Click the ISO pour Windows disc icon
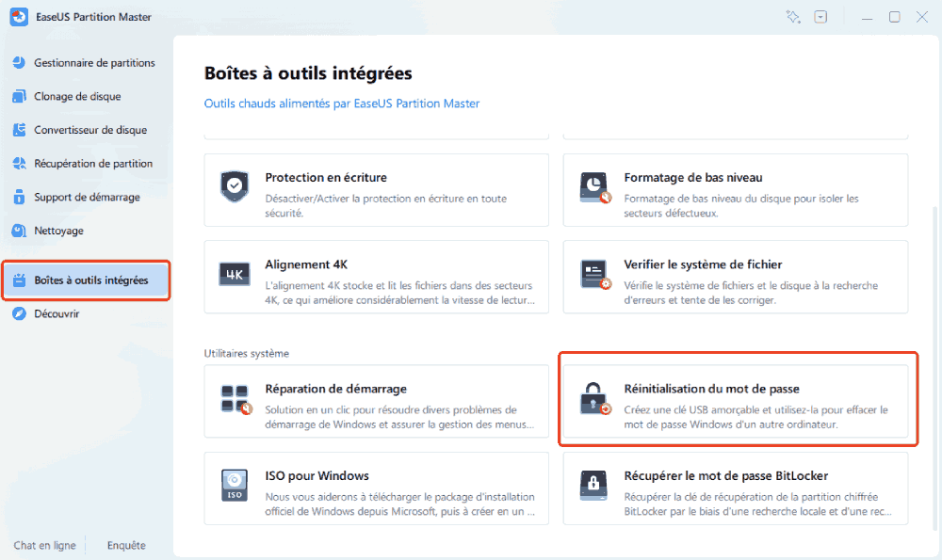The height and width of the screenshot is (560, 942). coord(235,485)
